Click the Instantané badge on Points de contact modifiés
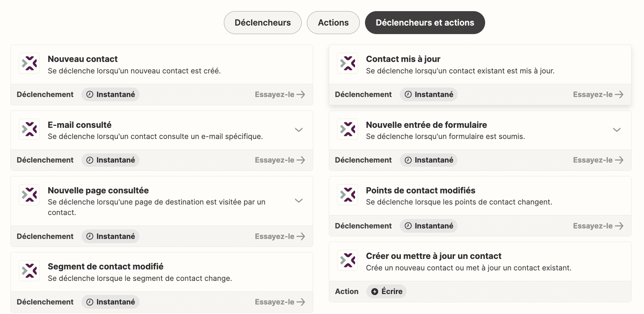 (428, 226)
